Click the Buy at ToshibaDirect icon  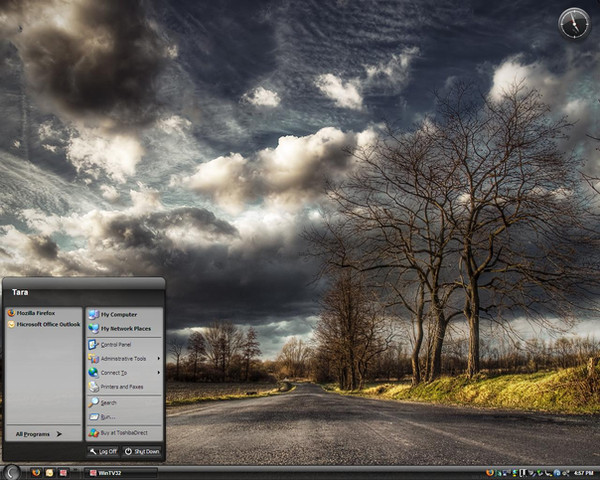coord(94,433)
